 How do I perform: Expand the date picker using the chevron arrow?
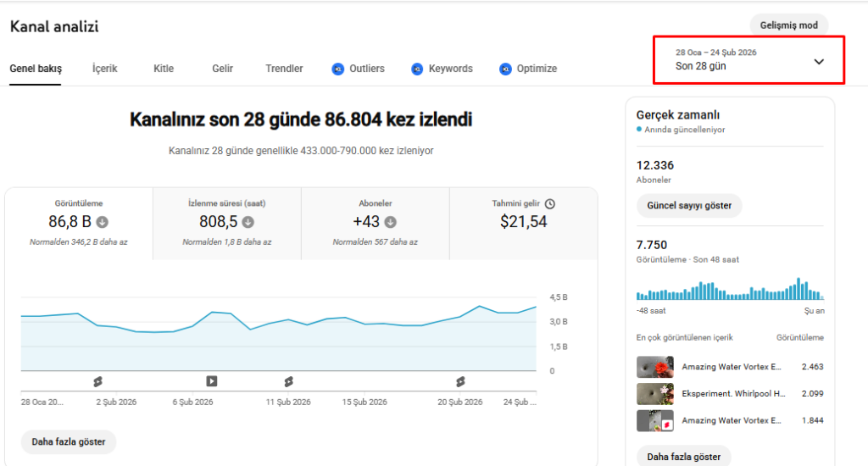pos(819,61)
